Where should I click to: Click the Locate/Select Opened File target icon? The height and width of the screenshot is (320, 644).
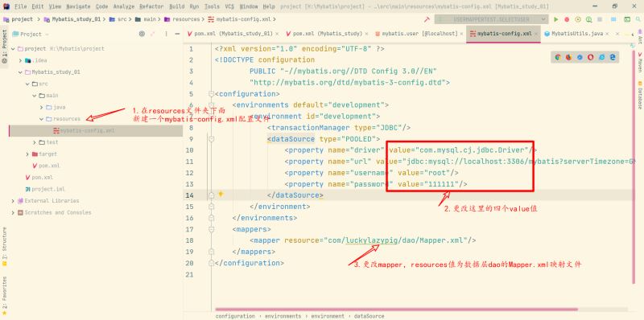[x=142, y=34]
